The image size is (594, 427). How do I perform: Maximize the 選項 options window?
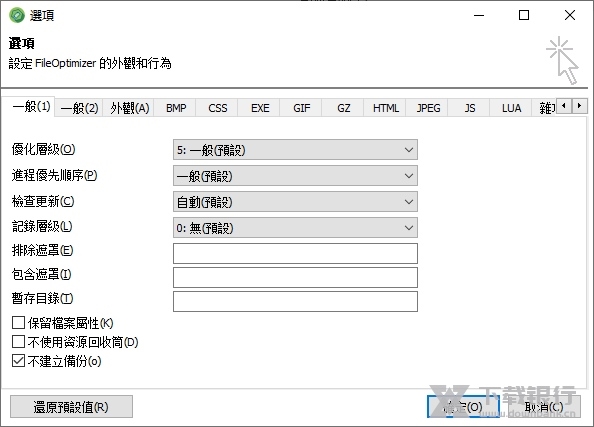[524, 16]
